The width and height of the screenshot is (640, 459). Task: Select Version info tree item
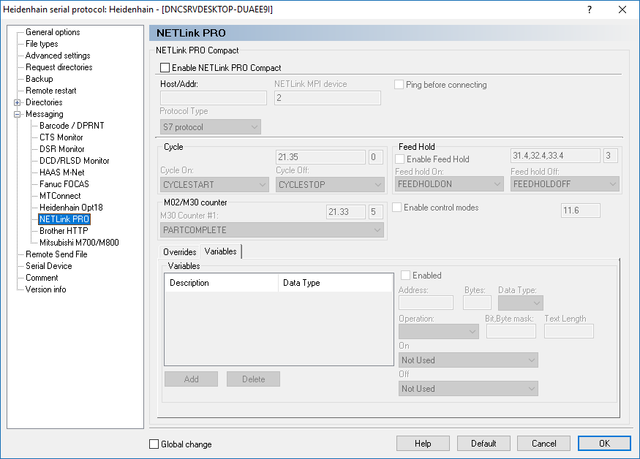(46, 289)
